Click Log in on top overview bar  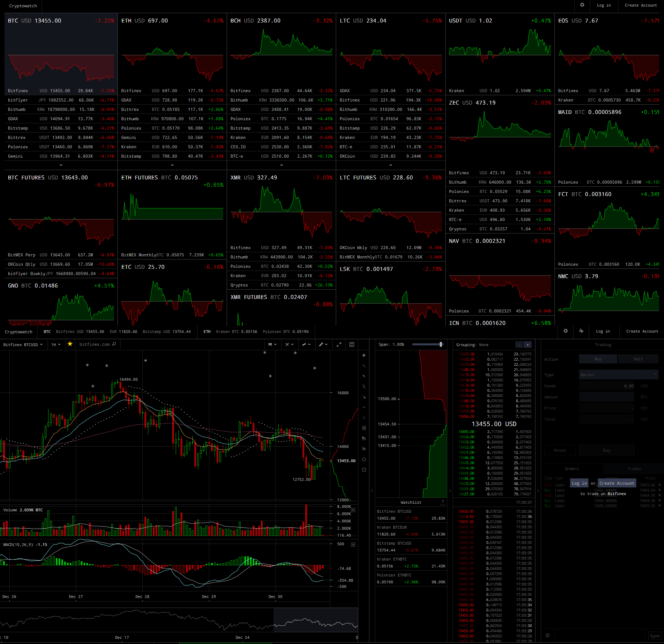(604, 5)
